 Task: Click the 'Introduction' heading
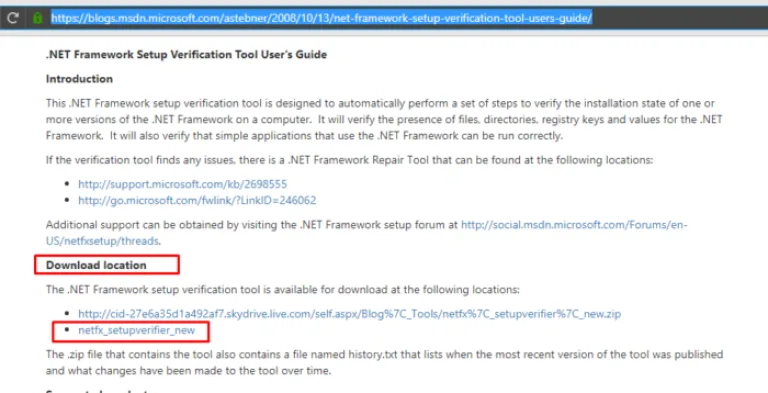79,79
